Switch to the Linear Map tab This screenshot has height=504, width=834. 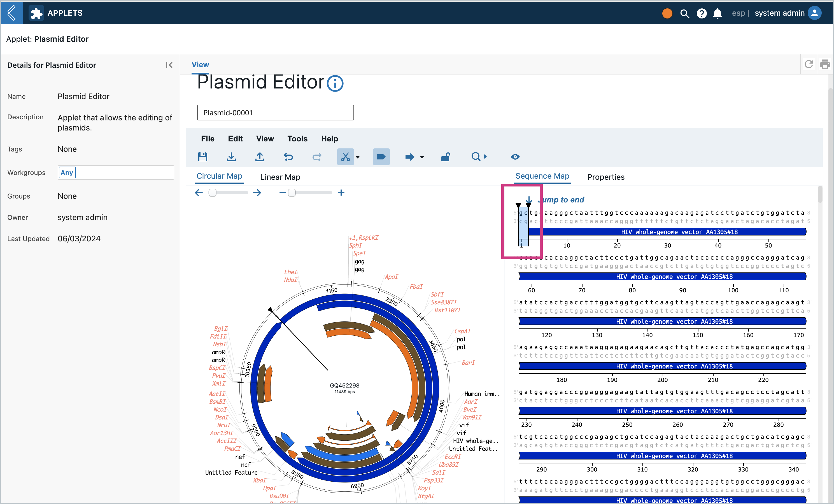click(280, 177)
